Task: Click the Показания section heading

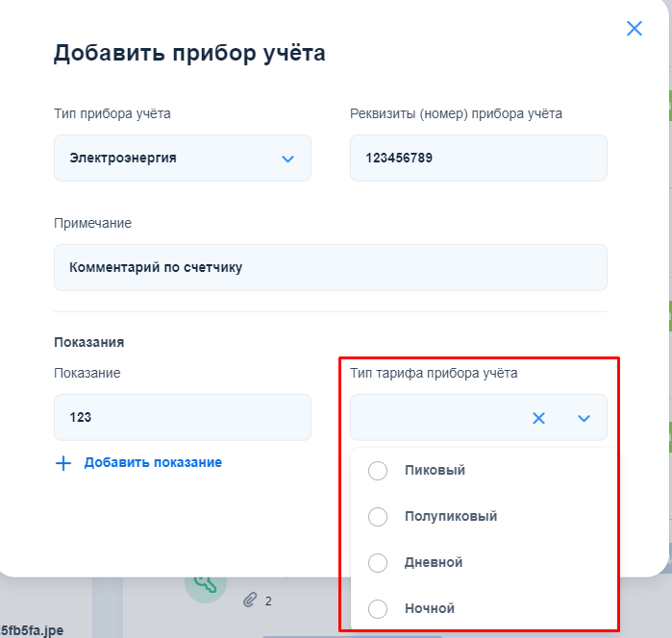Action: (x=89, y=341)
